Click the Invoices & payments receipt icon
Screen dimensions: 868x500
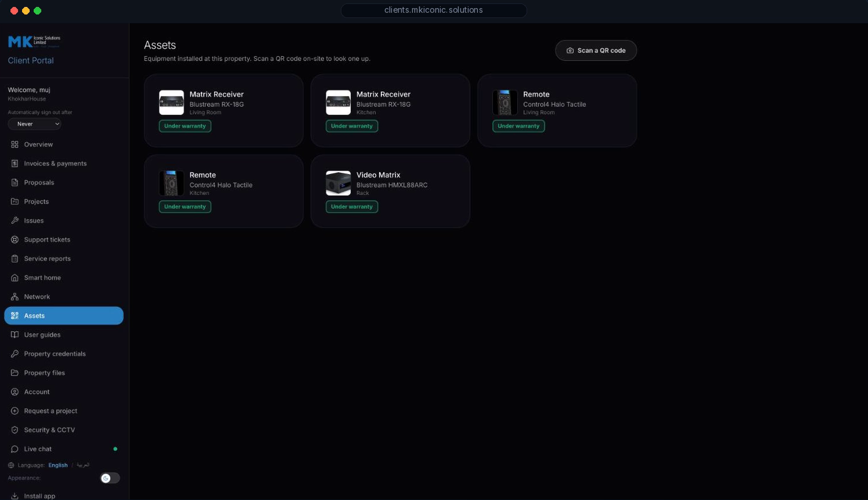pos(15,164)
